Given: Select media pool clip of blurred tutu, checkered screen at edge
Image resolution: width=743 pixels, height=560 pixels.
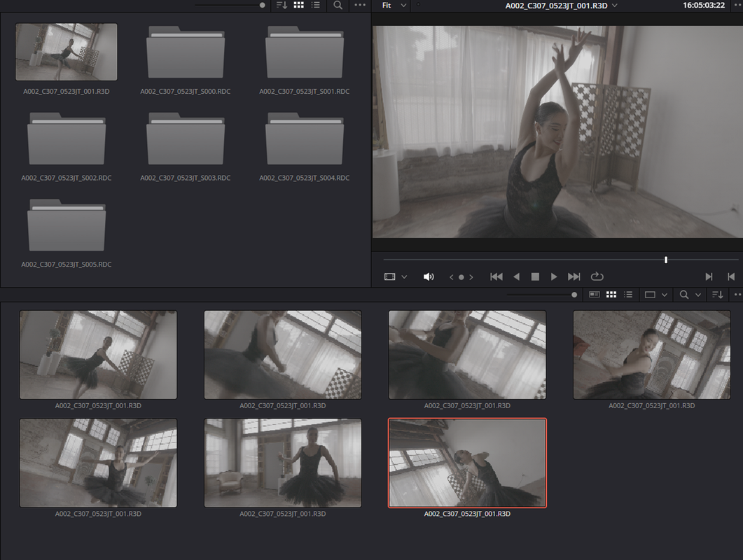Looking at the screenshot, I should point(467,355).
